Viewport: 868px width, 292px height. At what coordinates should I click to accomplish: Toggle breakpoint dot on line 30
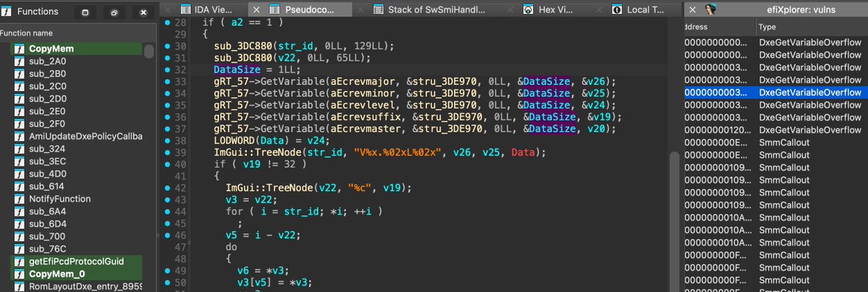[x=167, y=46]
